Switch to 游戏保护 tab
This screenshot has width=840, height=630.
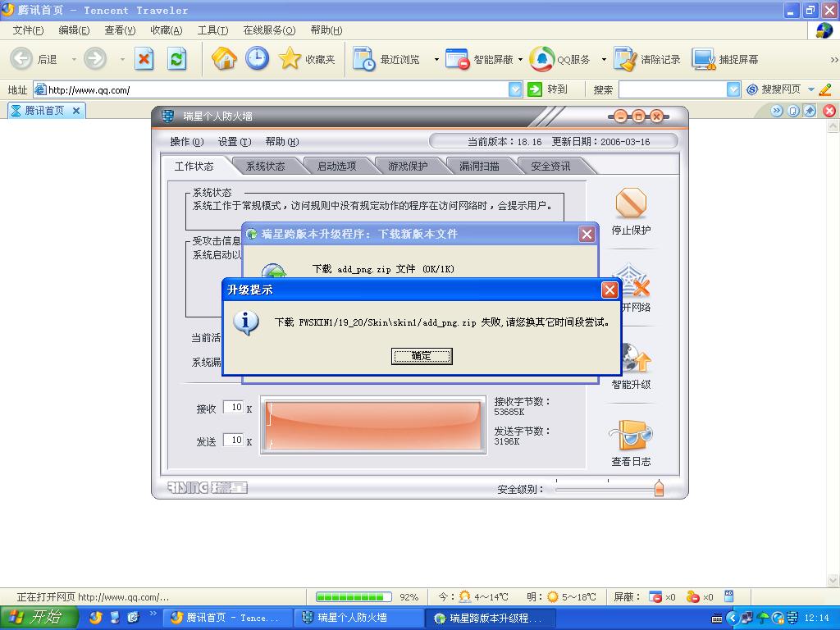coord(408,166)
